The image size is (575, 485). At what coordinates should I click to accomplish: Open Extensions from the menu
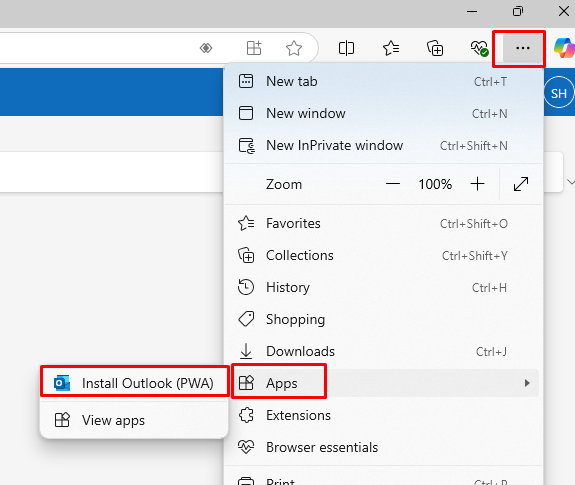[384, 415]
